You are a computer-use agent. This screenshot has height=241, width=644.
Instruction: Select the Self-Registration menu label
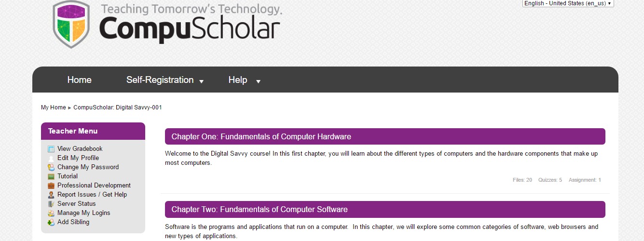tap(160, 80)
